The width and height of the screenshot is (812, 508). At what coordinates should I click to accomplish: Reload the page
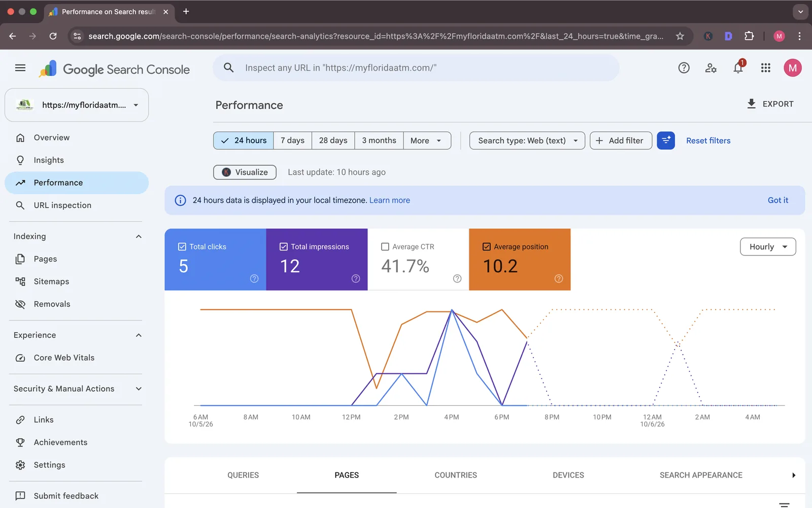pyautogui.click(x=53, y=36)
